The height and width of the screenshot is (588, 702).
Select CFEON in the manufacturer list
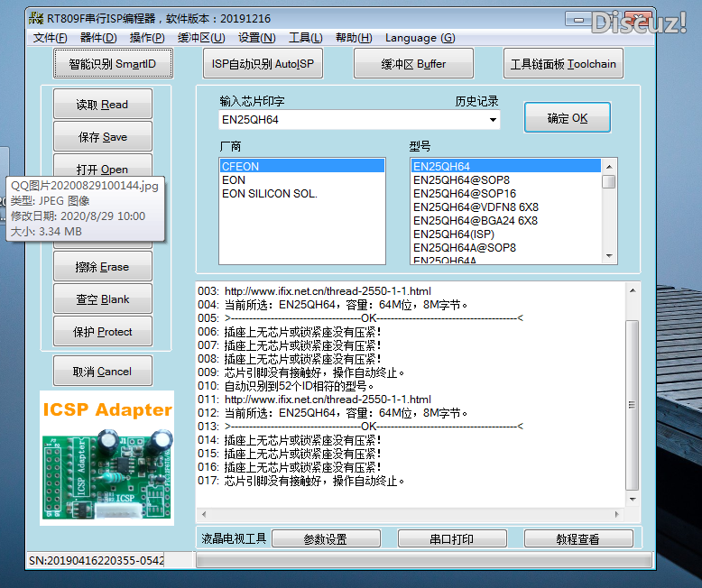(x=301, y=166)
